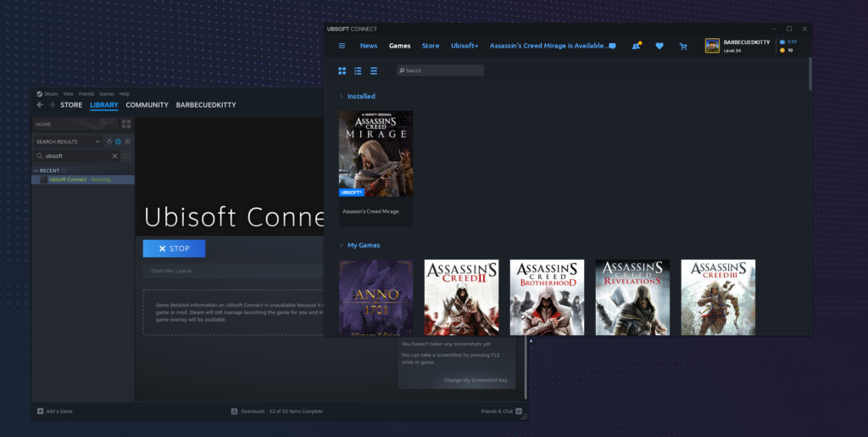Click Downloads 52 of 52 Items Complete
The width and height of the screenshot is (868, 437).
pos(281,412)
